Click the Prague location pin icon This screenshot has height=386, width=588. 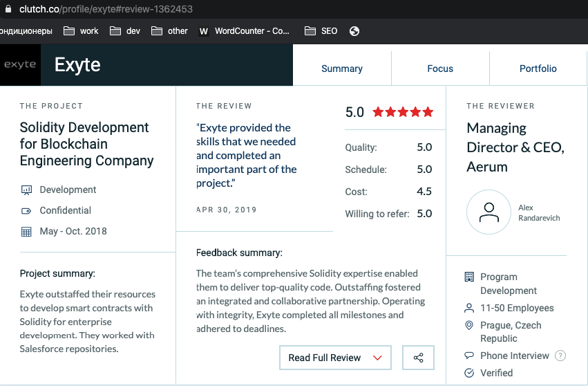(x=469, y=325)
